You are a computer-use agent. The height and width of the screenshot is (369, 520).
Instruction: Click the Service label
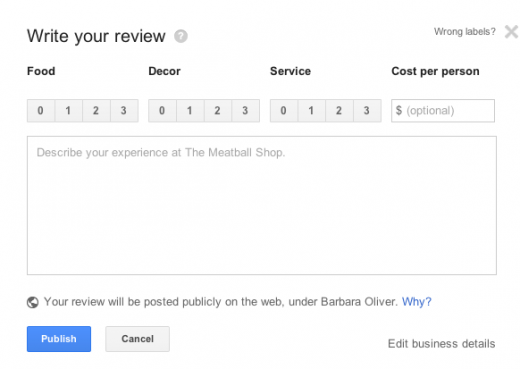290,71
